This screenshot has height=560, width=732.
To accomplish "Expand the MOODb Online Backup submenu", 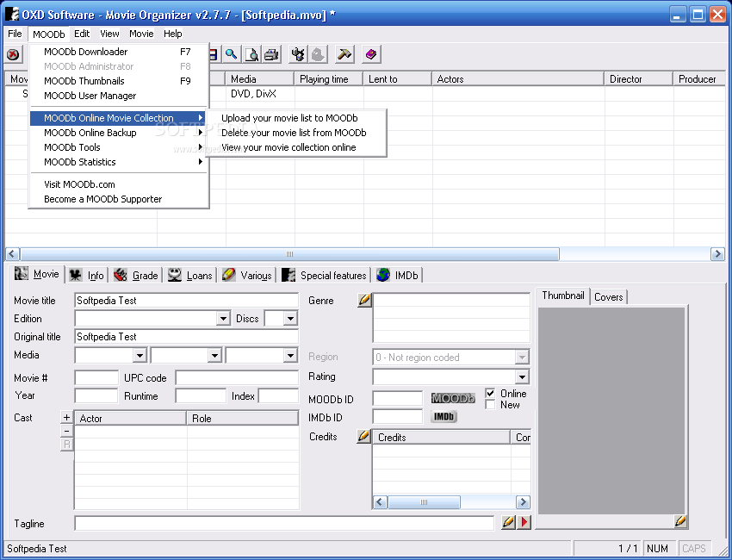I will pos(119,133).
